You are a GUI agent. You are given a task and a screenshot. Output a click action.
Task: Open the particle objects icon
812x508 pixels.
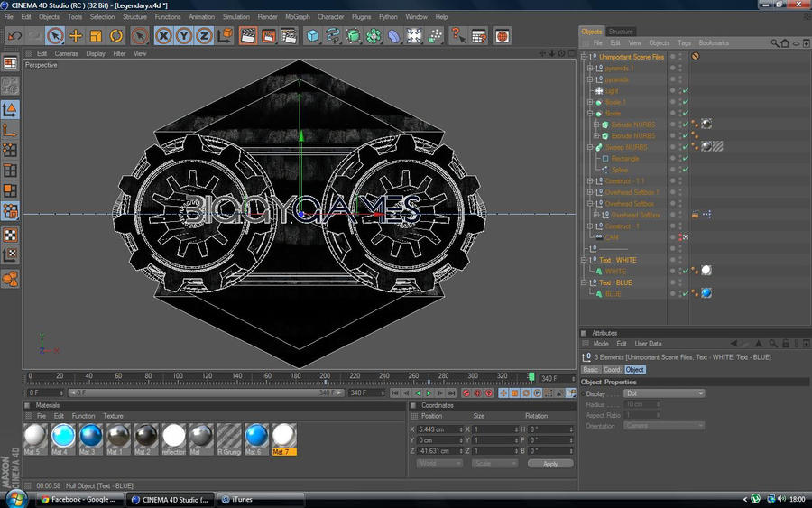(x=435, y=36)
